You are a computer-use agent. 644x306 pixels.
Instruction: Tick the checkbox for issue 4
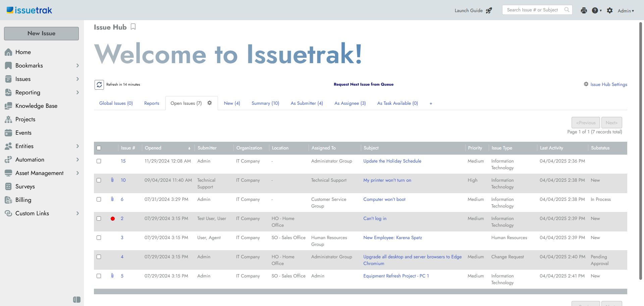pyautogui.click(x=99, y=257)
